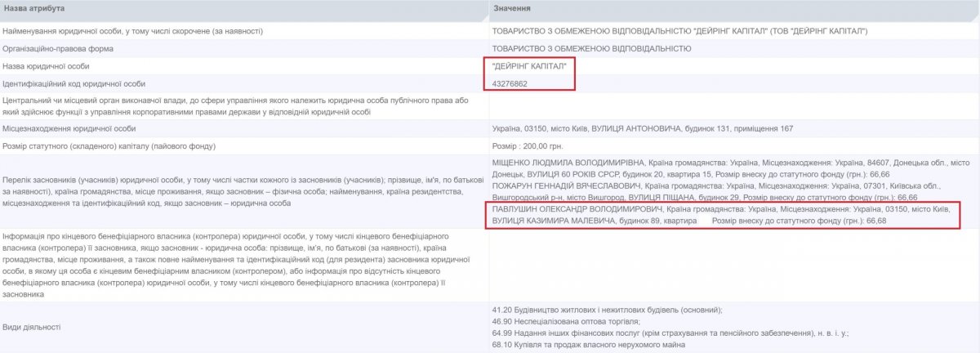980x353 pixels.
Task: Click the 'Ідентифікаційний код юридичної особи' label
Action: (x=74, y=84)
